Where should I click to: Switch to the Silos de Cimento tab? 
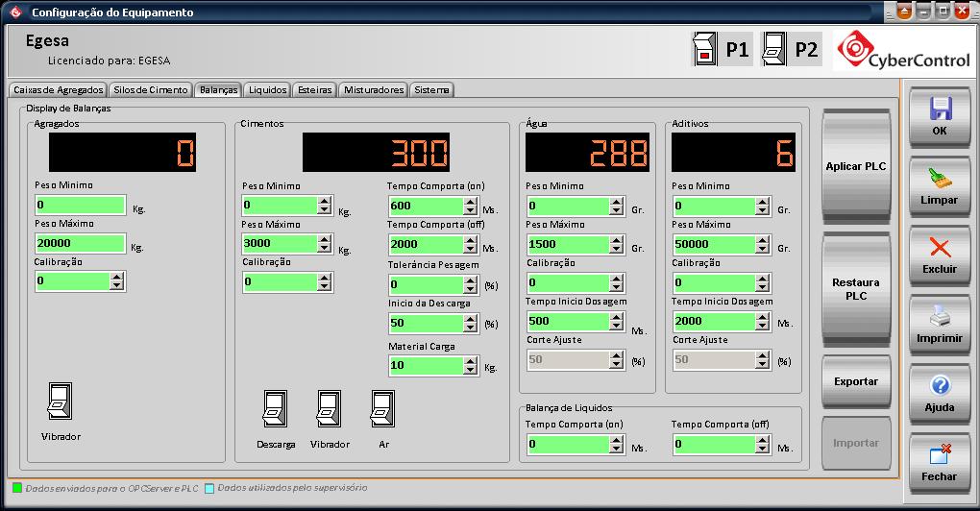150,89
